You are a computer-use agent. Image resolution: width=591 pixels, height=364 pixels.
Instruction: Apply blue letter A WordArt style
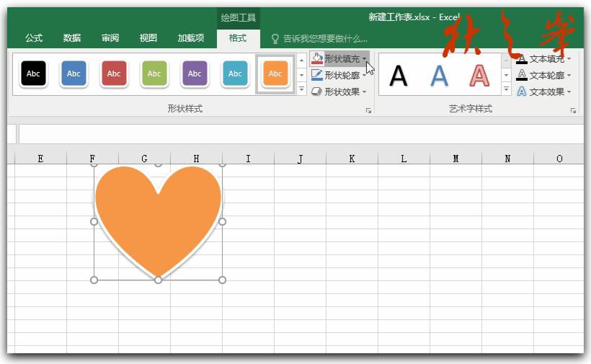[439, 76]
